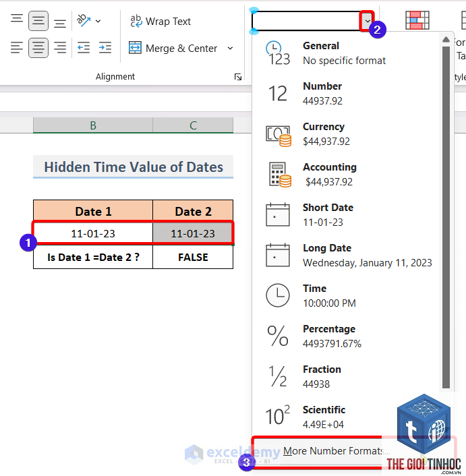Click the Fraction one-half icon
The image size is (466, 476).
click(x=278, y=376)
